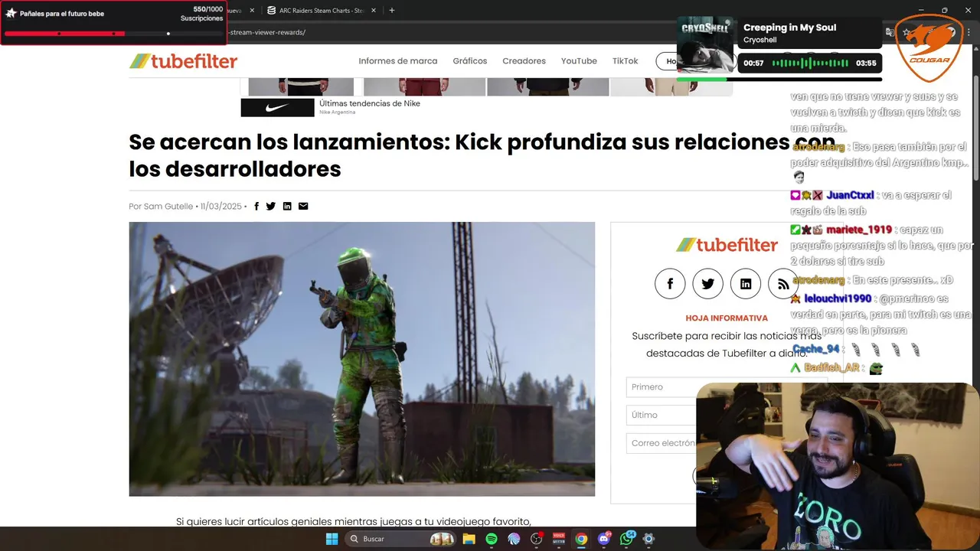980x551 pixels.
Task: Click the HOJA INFORMATIVA heading
Action: 727,318
